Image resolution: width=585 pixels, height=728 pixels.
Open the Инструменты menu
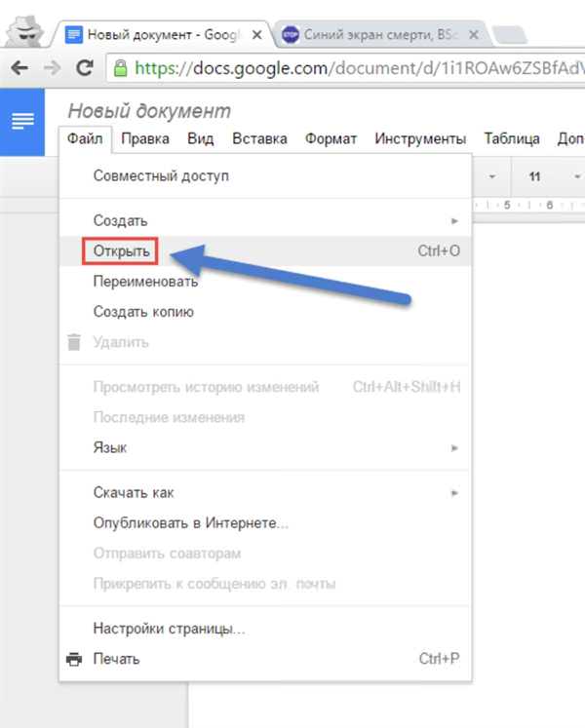pos(420,138)
